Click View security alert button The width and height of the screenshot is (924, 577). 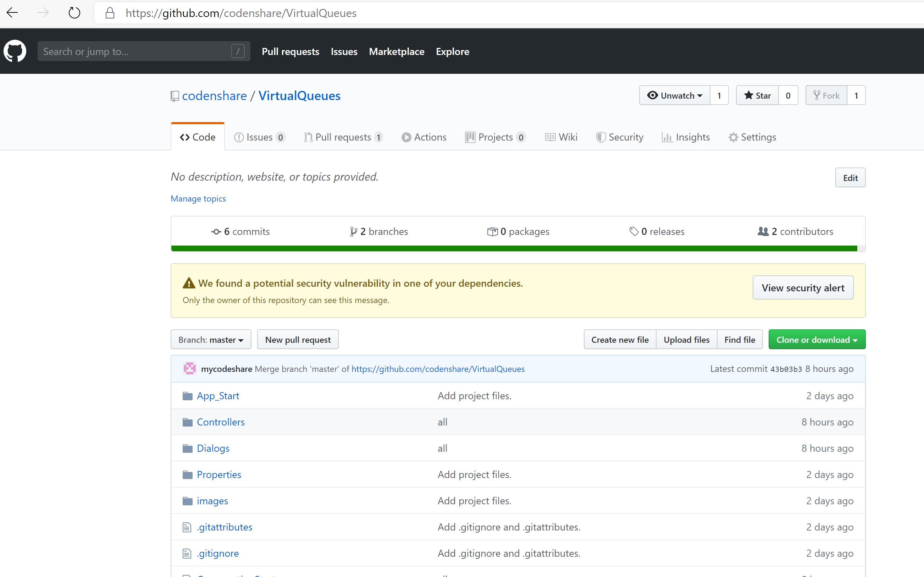point(803,288)
